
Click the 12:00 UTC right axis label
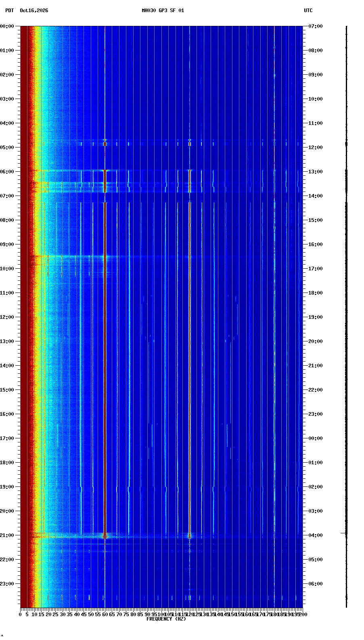316,147
